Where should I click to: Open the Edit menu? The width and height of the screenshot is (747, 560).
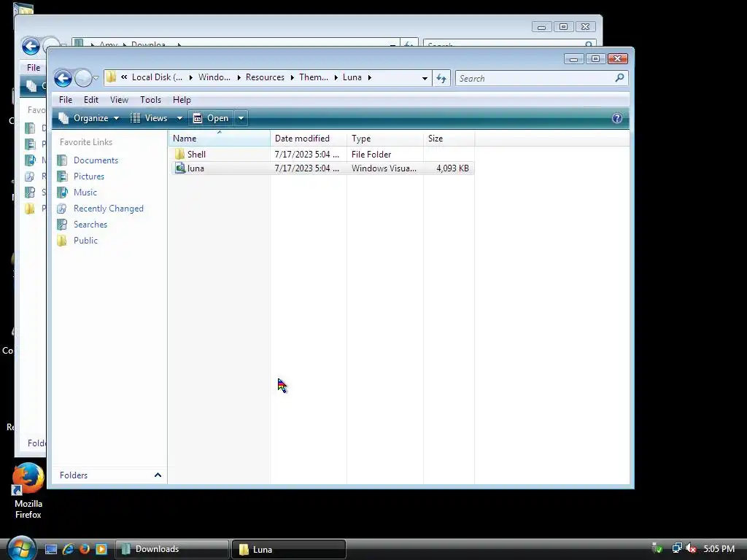pyautogui.click(x=91, y=99)
